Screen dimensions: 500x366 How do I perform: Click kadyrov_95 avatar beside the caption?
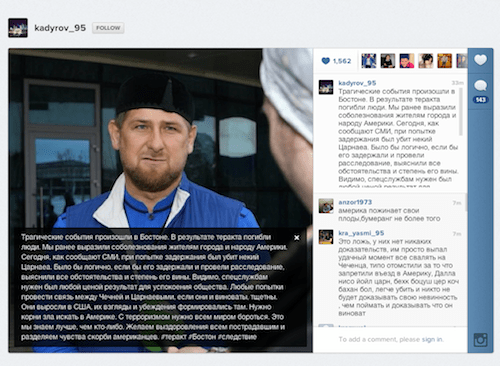pyautogui.click(x=326, y=87)
